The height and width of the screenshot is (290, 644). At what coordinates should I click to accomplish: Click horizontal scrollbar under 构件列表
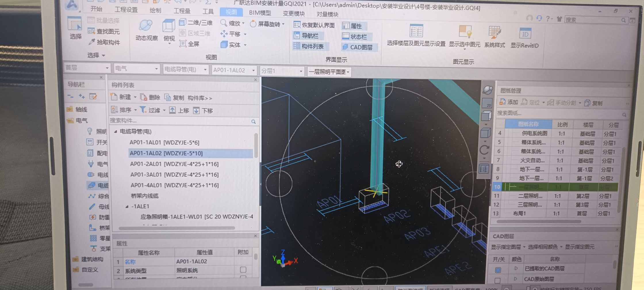(x=177, y=228)
